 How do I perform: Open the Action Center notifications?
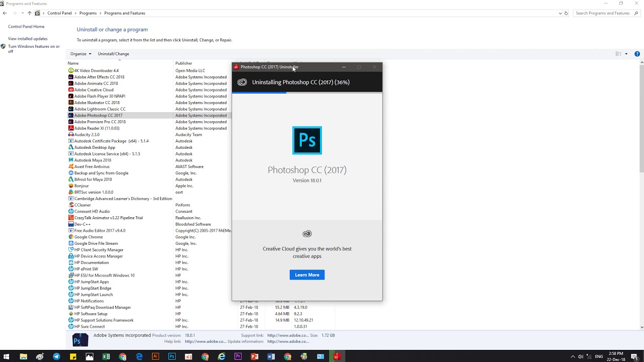634,356
